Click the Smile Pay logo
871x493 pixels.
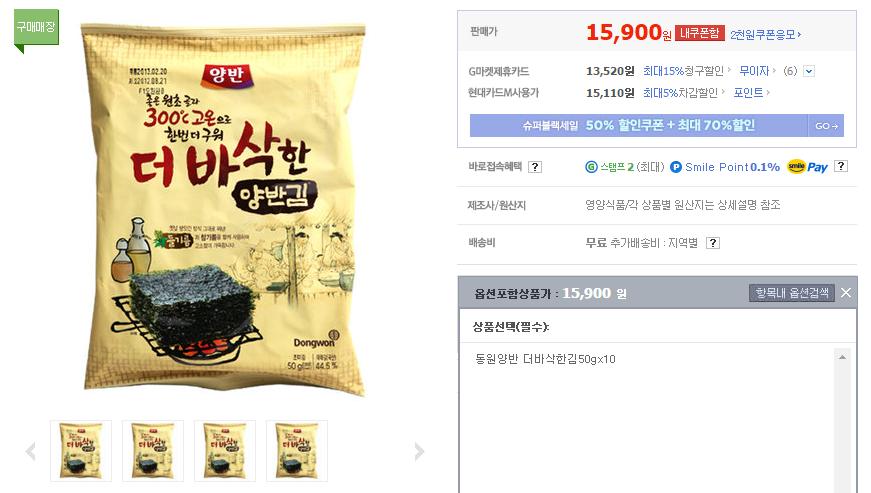807,167
